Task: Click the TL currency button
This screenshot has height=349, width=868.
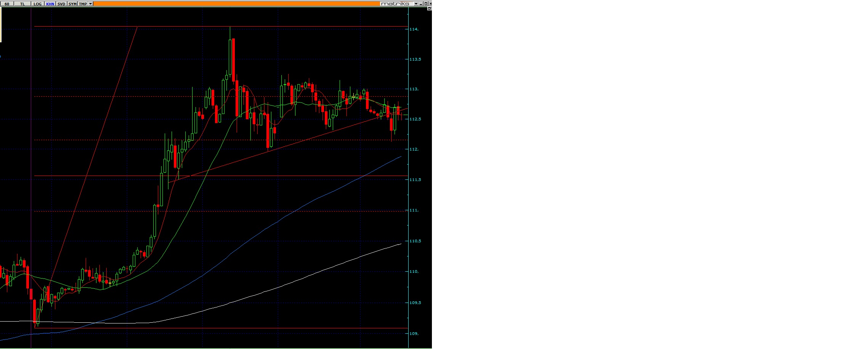Action: click(22, 4)
